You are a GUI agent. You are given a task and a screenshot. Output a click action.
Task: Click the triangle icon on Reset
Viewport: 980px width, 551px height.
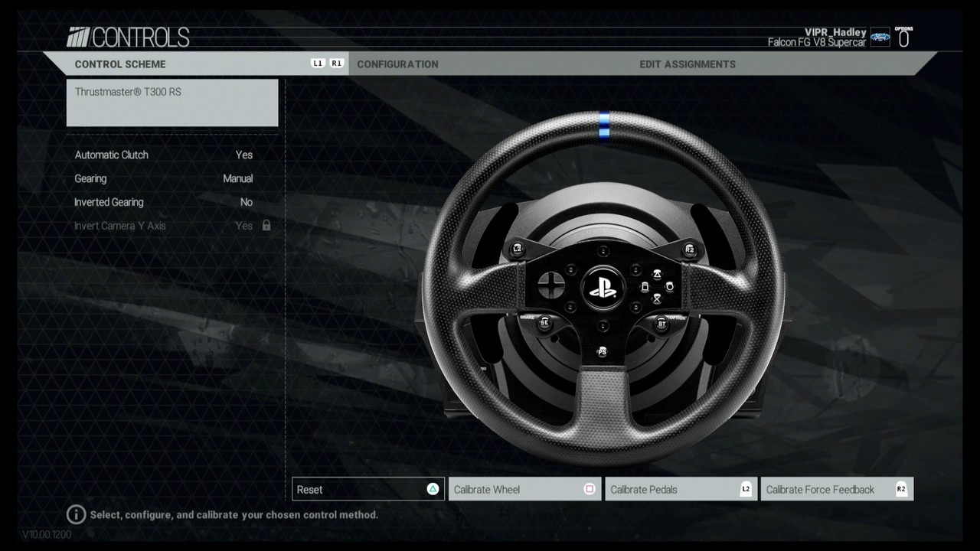[433, 489]
